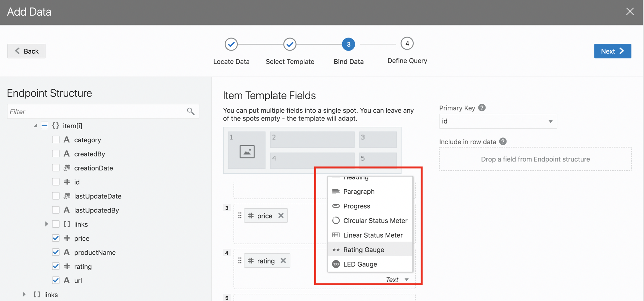The height and width of the screenshot is (301, 644).
Task: Click the Define Query step 4 circle
Action: (x=407, y=43)
